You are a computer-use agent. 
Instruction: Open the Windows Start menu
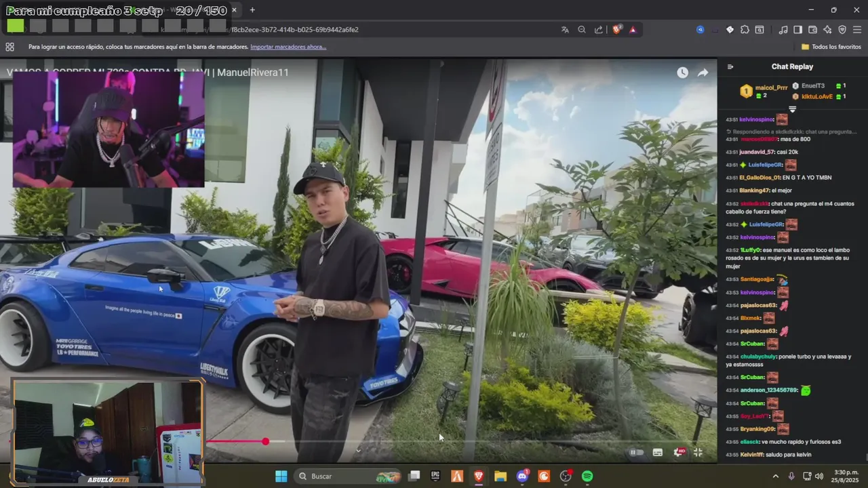pos(281,476)
